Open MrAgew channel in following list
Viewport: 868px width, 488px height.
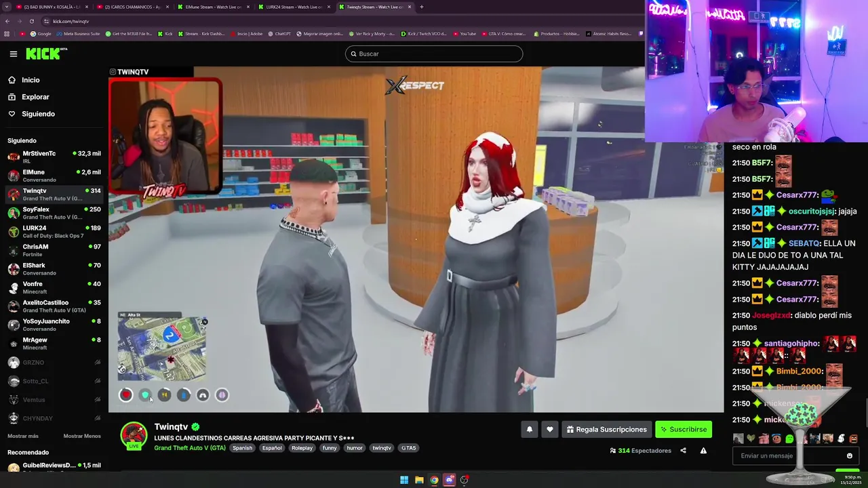tap(54, 343)
